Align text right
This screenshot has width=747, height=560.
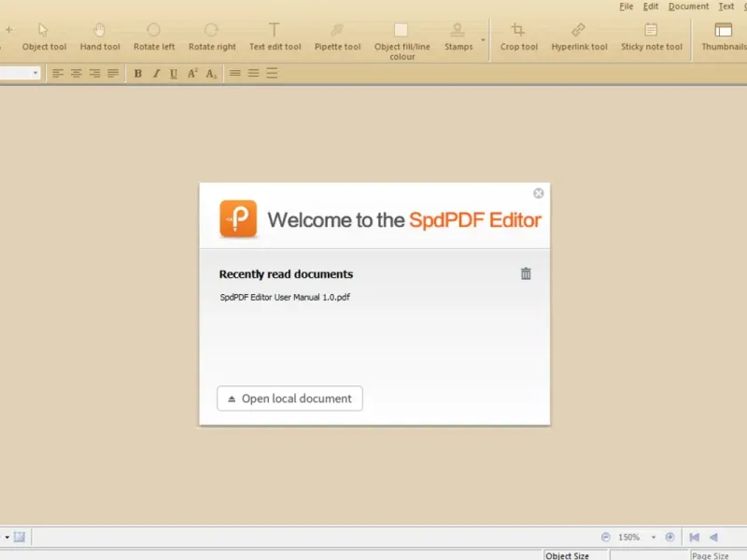point(94,74)
